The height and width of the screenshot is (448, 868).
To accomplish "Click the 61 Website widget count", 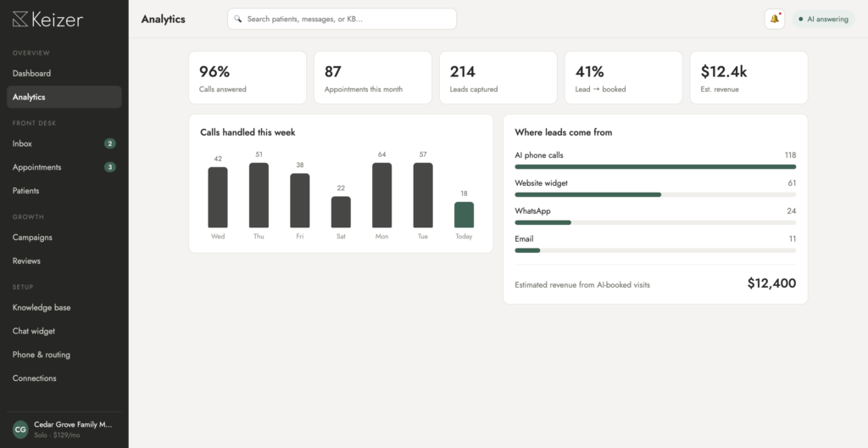I will pos(792,183).
